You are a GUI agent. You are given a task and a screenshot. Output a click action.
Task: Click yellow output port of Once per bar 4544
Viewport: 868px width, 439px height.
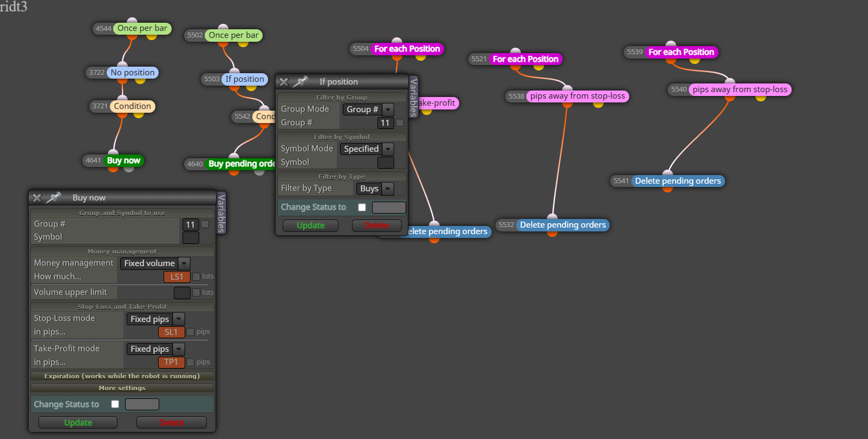(152, 36)
